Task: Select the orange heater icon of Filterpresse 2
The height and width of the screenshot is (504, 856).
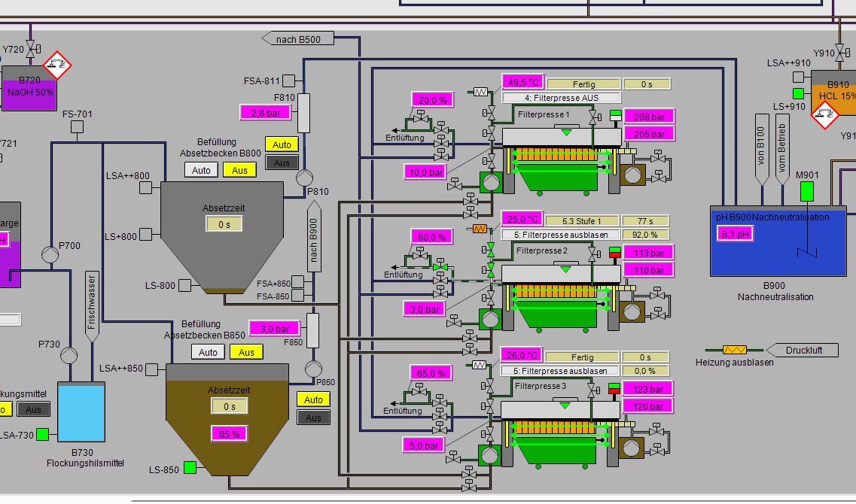Action: [x=479, y=229]
